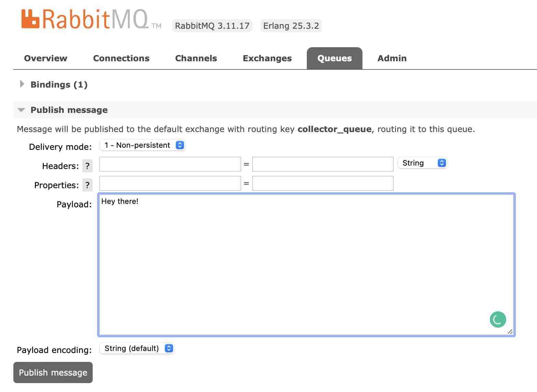
Task: Focus the Properties value input field
Action: click(x=323, y=183)
